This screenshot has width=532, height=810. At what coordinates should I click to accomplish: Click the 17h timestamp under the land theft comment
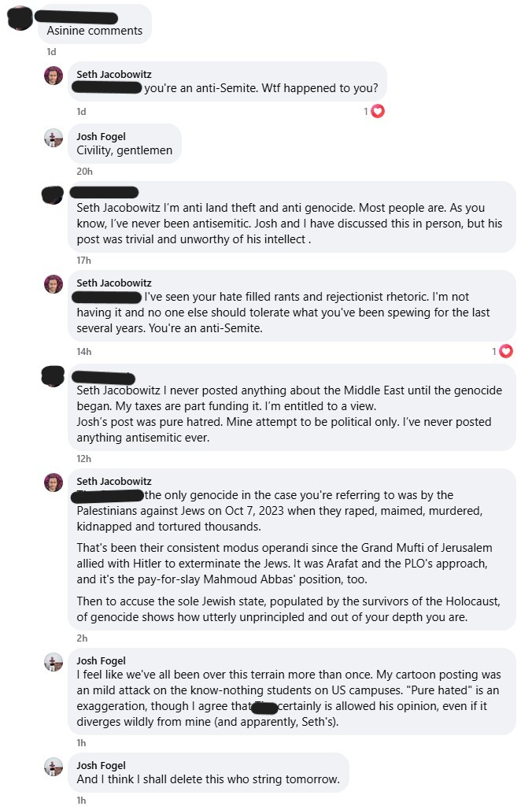click(83, 261)
